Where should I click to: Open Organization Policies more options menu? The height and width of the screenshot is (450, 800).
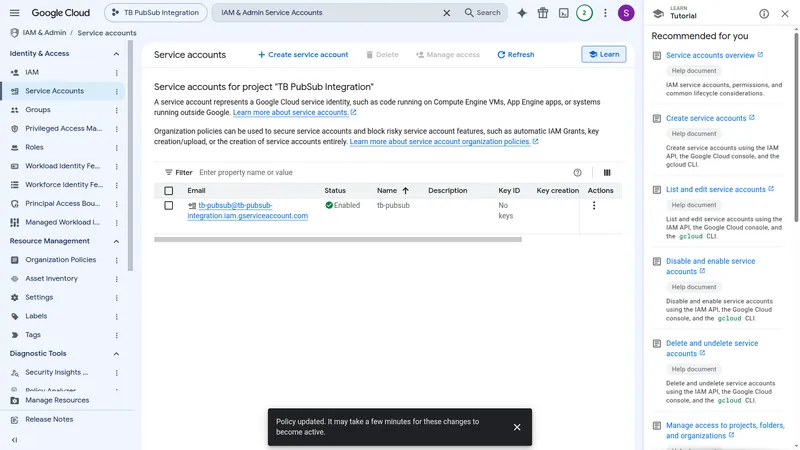(x=116, y=260)
